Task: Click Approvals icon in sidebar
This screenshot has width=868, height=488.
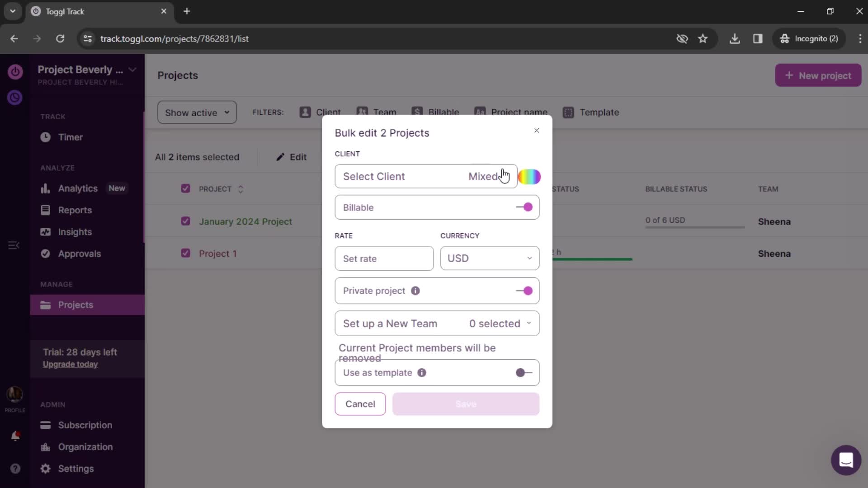Action: [x=47, y=253]
